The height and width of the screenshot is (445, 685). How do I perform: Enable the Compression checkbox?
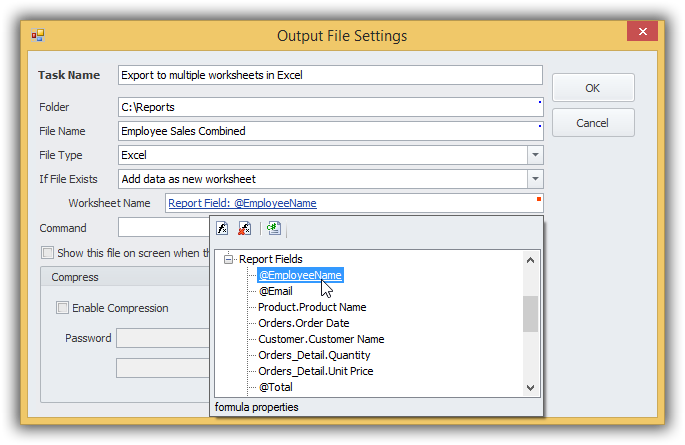click(x=63, y=308)
